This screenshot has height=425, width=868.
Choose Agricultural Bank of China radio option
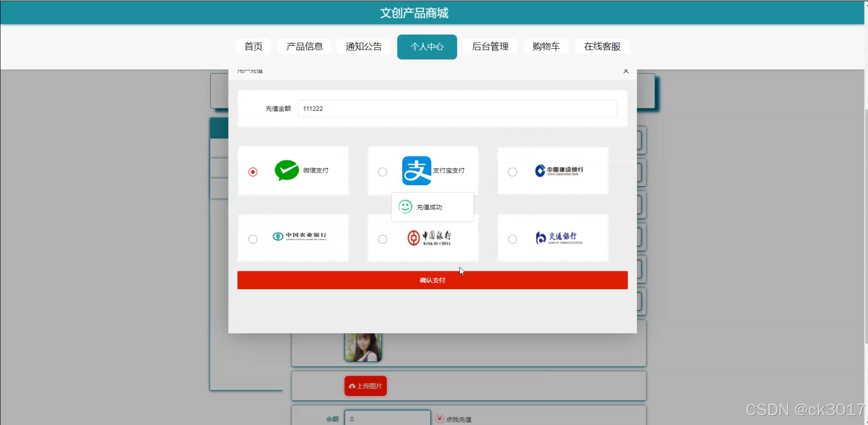(x=253, y=239)
